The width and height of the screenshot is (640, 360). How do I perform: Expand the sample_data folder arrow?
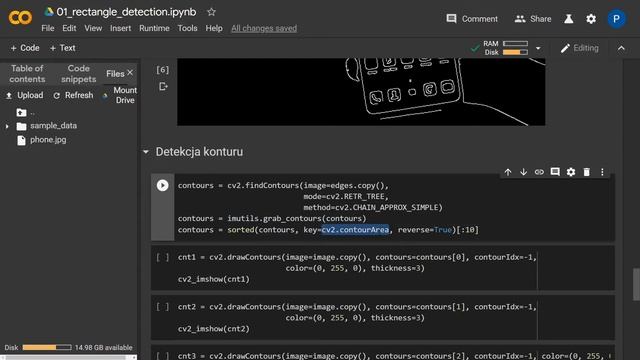(7, 126)
